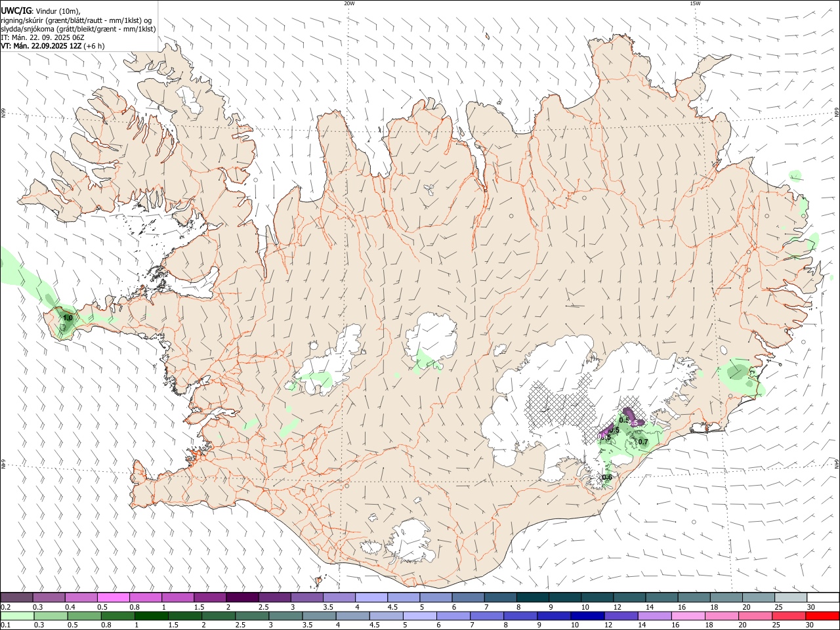Viewport: 840px width, 630px height.
Task: Select the darkest purple snow legend swatch at 2
Action: pos(241,597)
